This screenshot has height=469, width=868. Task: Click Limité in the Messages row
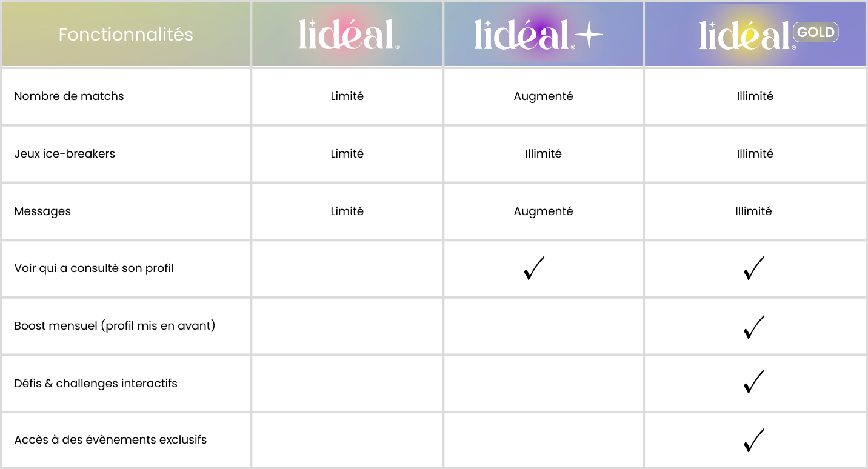347,211
